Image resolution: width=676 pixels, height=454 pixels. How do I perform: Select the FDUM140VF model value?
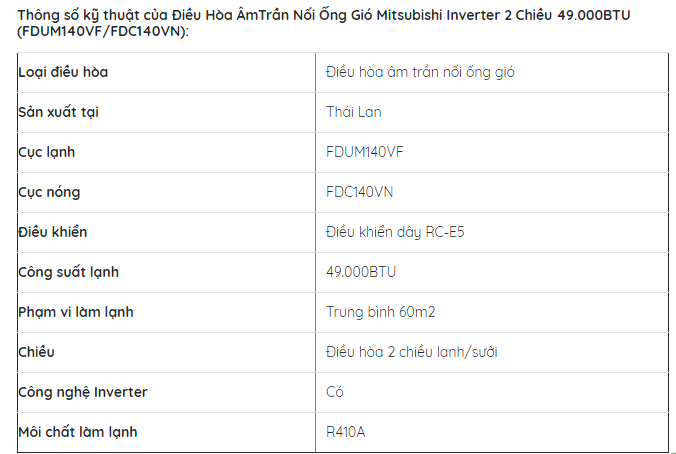[365, 152]
